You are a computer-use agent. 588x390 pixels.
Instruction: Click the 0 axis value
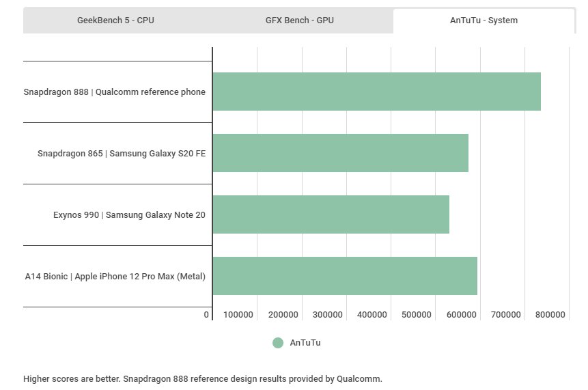pos(206,315)
